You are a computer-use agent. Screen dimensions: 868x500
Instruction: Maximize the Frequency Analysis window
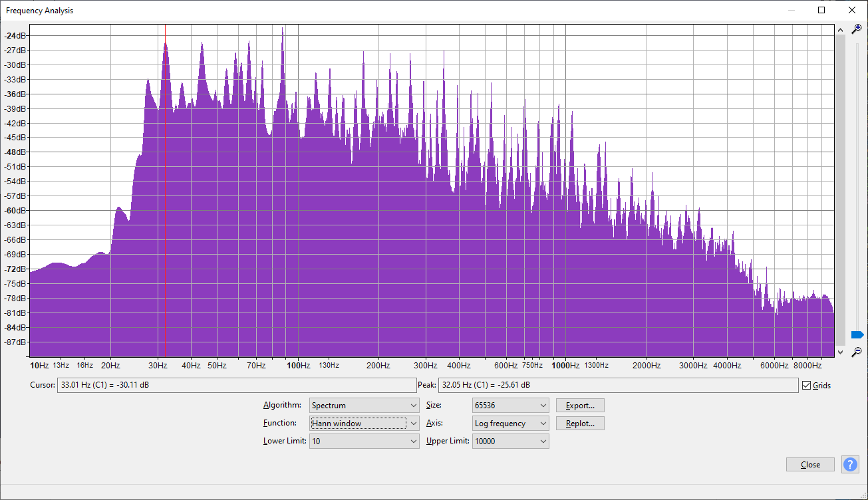[x=821, y=10]
